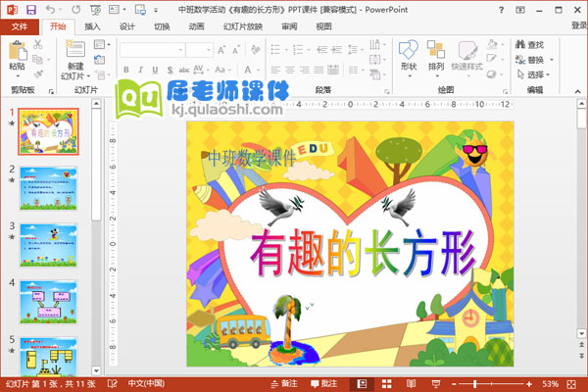Click Zoom Out minus button

tap(454, 384)
